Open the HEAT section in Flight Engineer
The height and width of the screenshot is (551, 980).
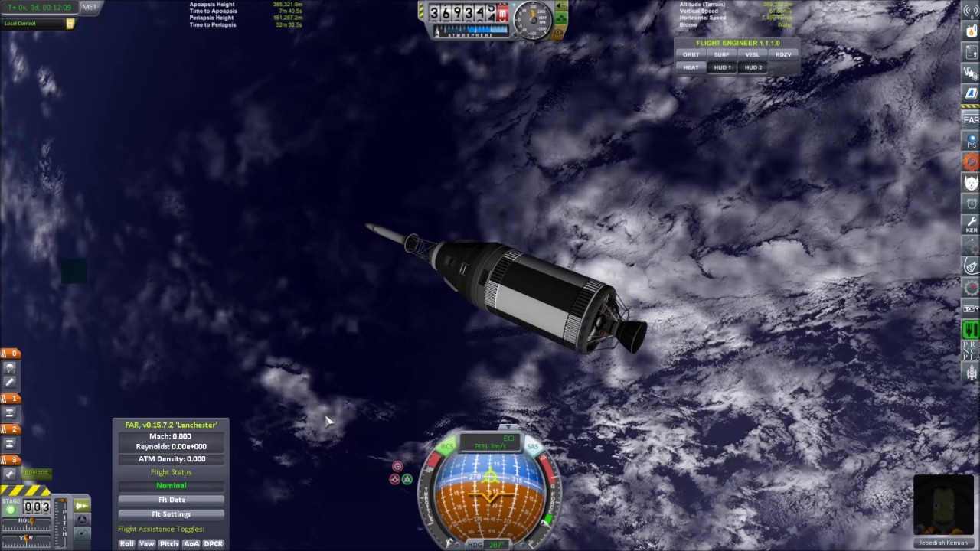(691, 67)
